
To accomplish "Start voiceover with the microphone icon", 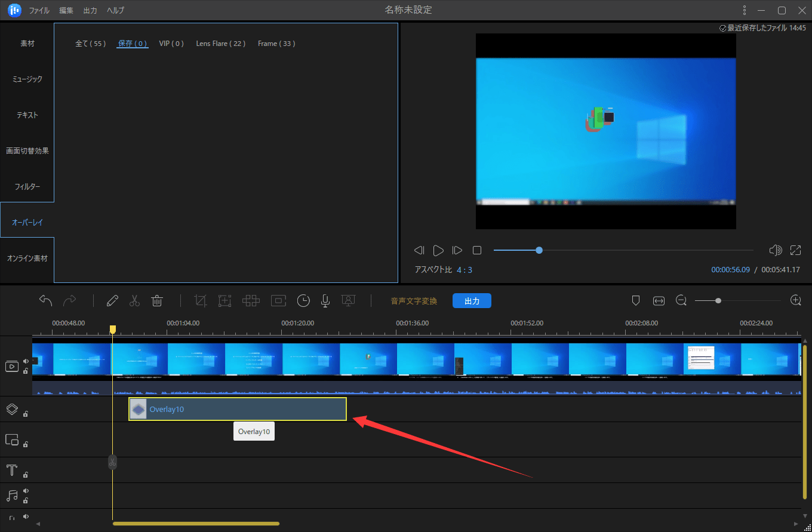I will pos(325,300).
